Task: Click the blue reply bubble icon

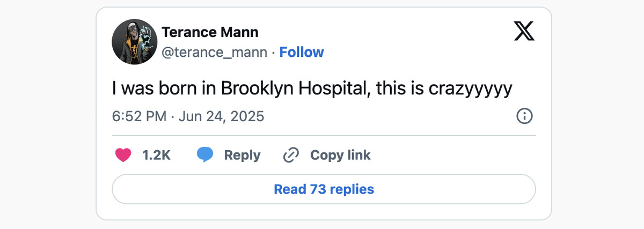Action: tap(205, 156)
